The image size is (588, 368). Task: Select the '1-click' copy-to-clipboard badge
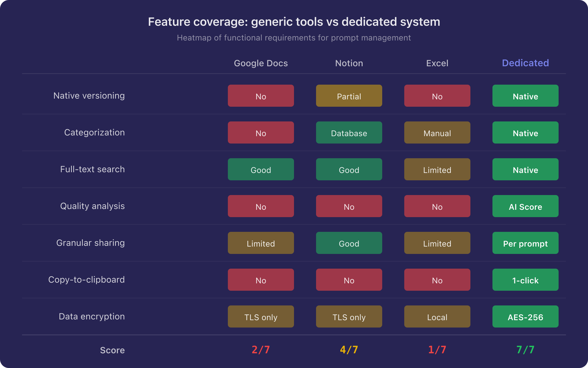[525, 280]
